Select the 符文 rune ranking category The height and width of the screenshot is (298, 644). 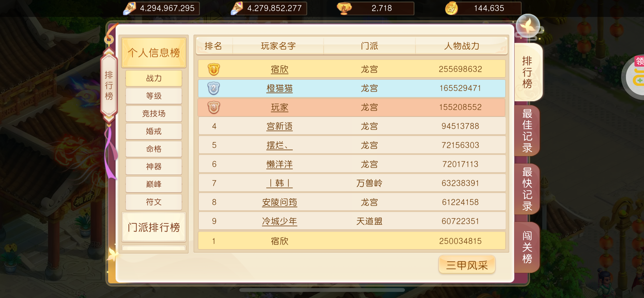pos(154,202)
